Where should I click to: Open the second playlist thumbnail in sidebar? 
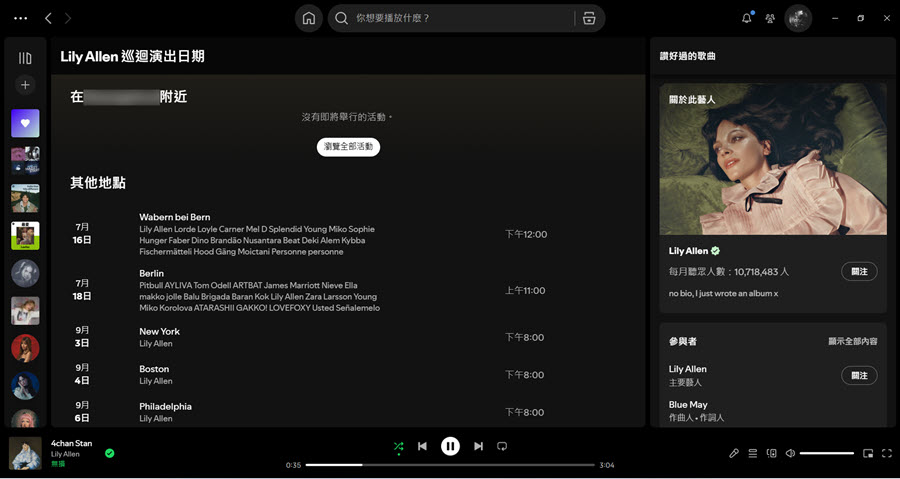click(25, 161)
